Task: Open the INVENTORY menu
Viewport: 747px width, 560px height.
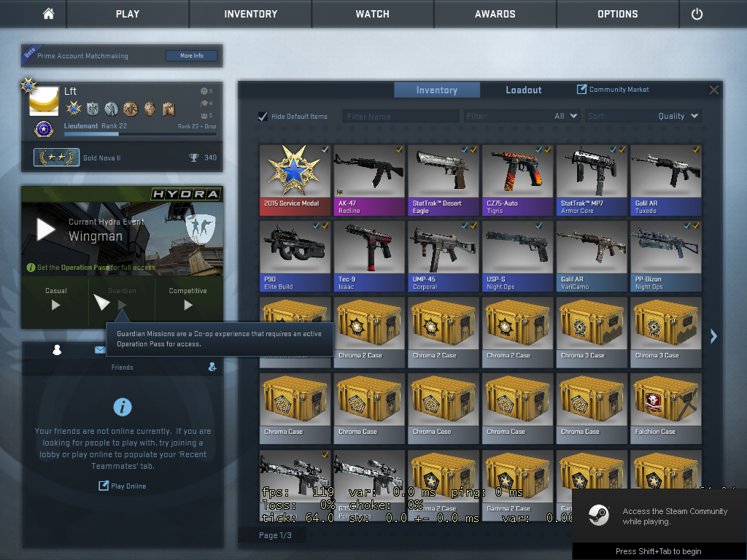Action: (251, 14)
